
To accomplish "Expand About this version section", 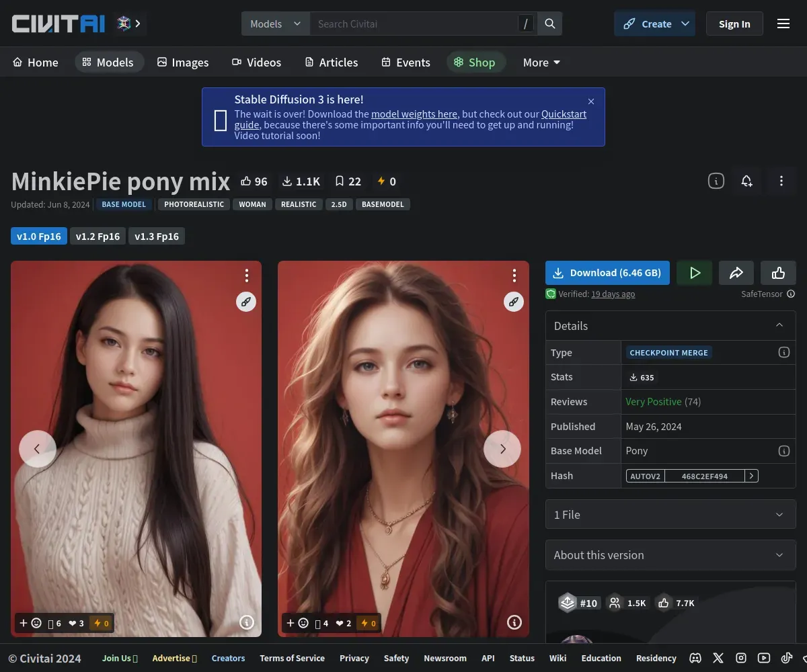I will [x=670, y=554].
